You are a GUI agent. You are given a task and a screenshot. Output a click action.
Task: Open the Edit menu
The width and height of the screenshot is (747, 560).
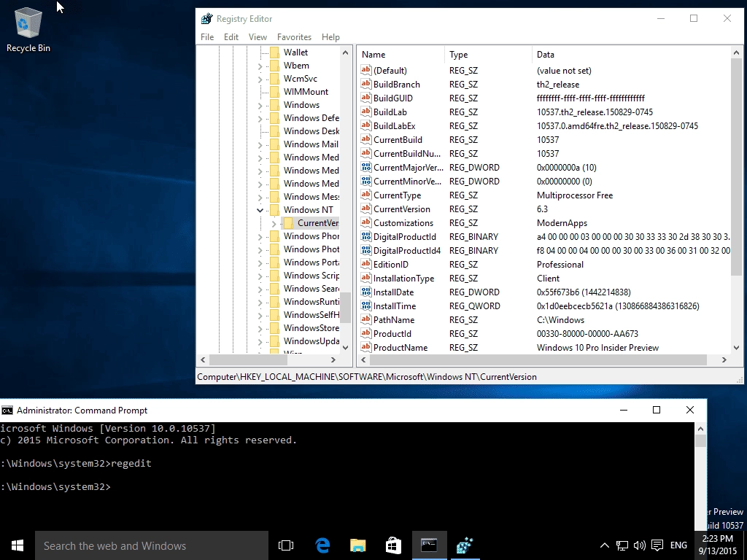[x=231, y=36]
